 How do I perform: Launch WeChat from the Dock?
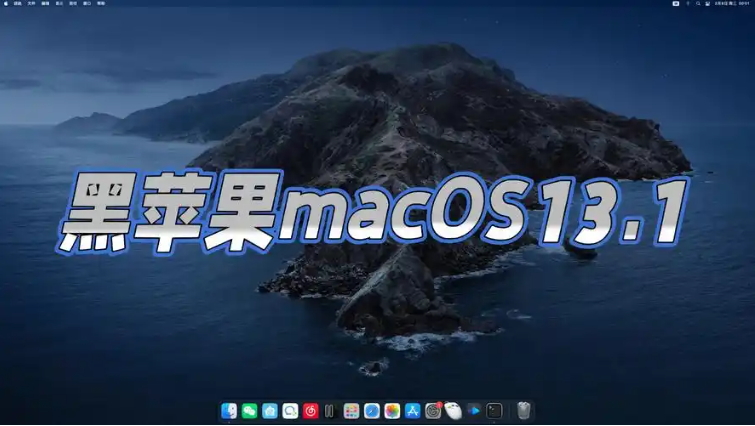[249, 411]
